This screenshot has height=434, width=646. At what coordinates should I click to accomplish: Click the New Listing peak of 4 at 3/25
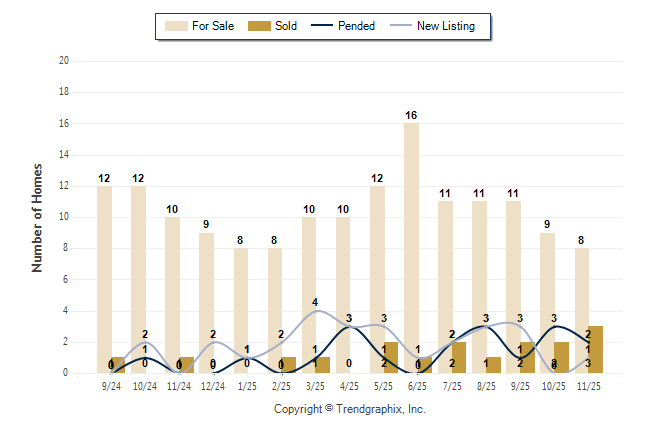coord(316,311)
